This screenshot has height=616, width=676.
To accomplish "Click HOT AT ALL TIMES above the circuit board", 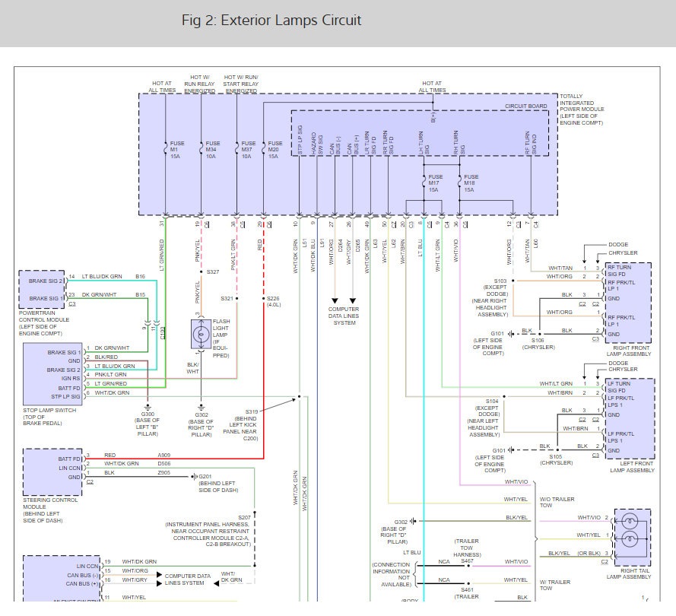I will (x=432, y=87).
